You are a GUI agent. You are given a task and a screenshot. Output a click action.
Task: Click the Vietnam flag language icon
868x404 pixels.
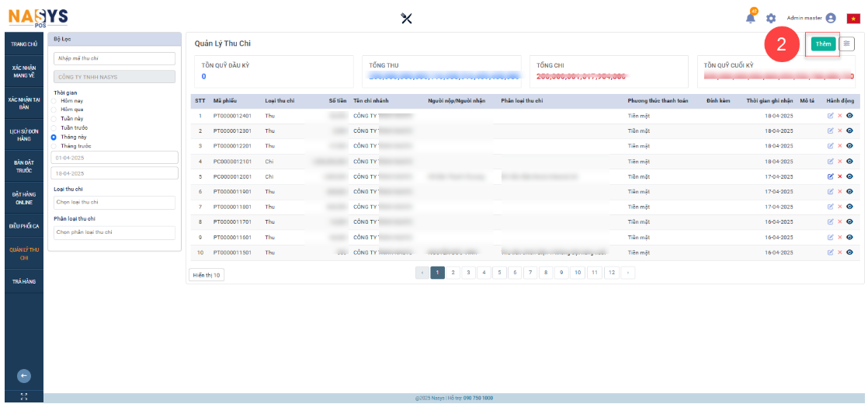coord(852,19)
